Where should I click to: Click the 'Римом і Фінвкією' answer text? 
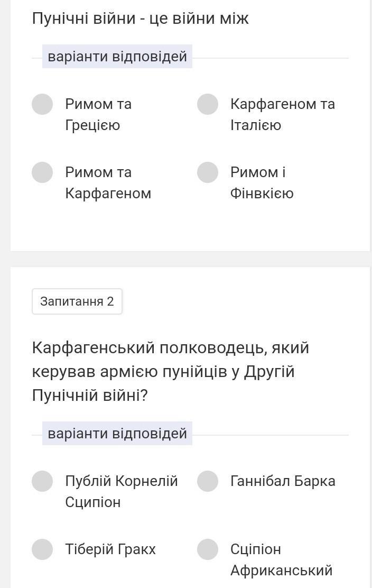click(x=262, y=182)
